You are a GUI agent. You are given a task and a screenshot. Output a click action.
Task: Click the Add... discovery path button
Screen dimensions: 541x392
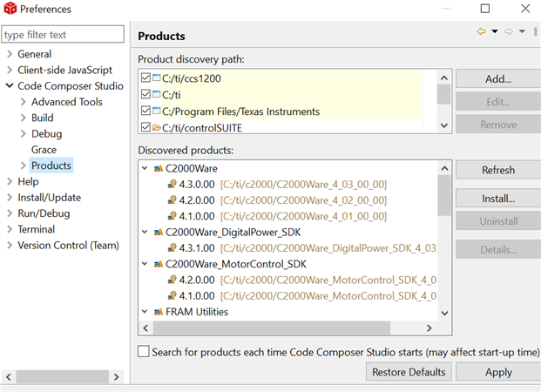(497, 79)
